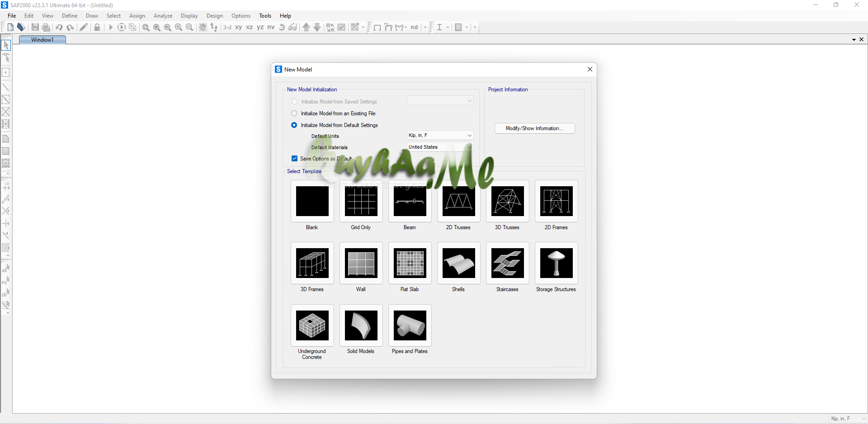Close the New Model dialog
The width and height of the screenshot is (868, 424).
(590, 69)
